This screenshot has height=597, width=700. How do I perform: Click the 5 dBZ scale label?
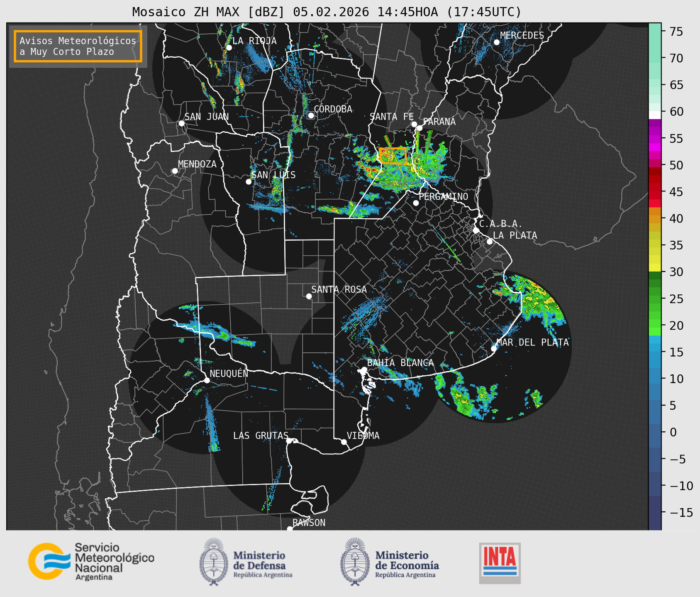pyautogui.click(x=673, y=406)
